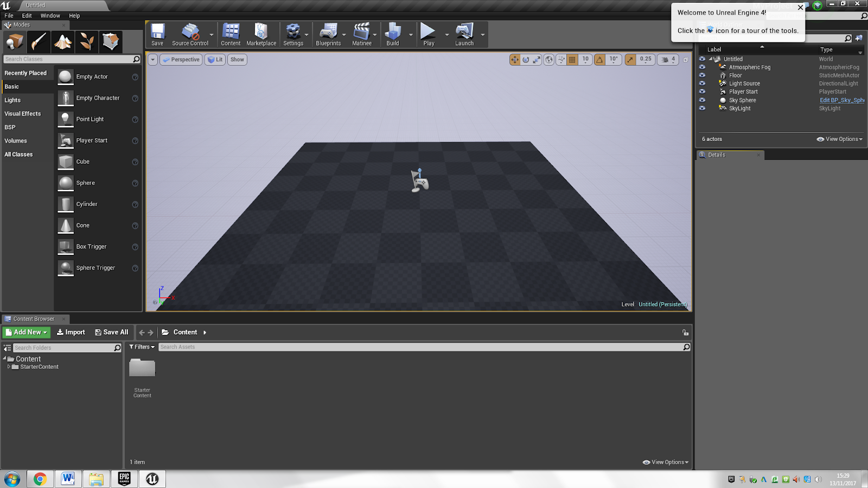The width and height of the screenshot is (868, 488).
Task: Select the Volumes category tab
Action: pyautogui.click(x=28, y=141)
